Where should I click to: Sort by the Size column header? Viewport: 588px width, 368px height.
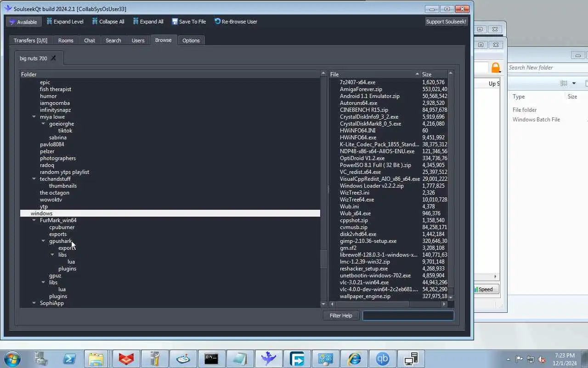(x=434, y=74)
